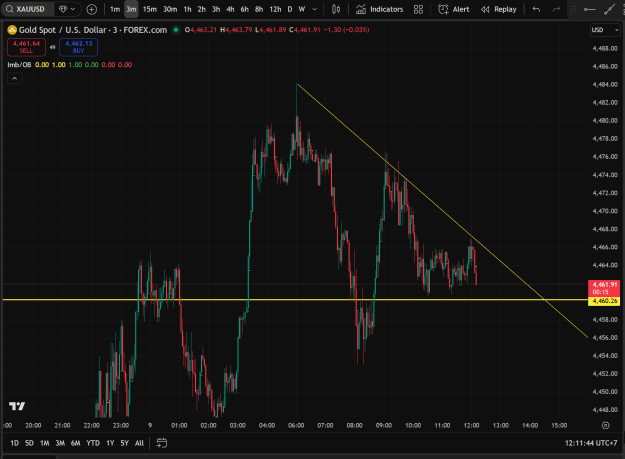Click the redo arrow
625x459 pixels.
click(x=556, y=9)
